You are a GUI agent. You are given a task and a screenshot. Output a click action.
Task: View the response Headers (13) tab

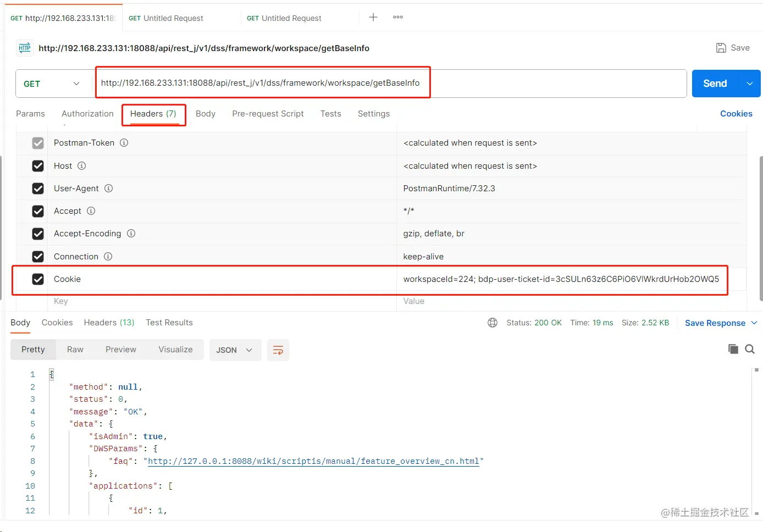[x=109, y=323]
